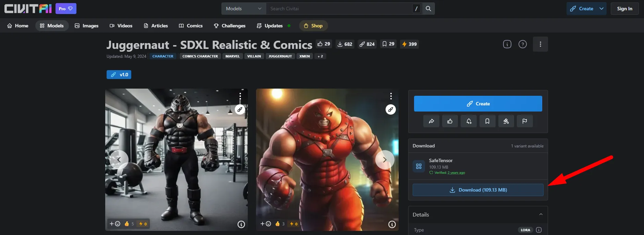Click the 682 downloads stat

(x=345, y=44)
